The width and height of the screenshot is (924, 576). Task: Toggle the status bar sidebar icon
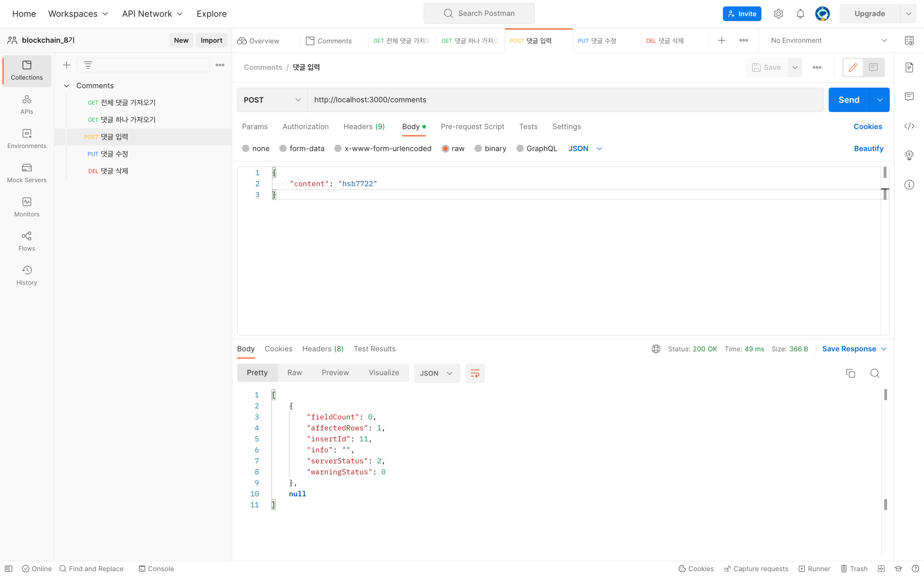(9, 568)
